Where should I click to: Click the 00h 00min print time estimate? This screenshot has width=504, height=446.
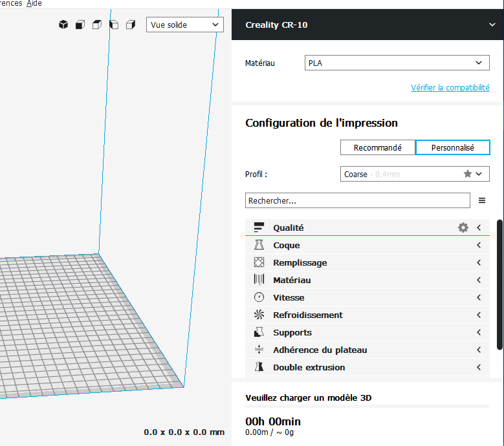click(273, 421)
